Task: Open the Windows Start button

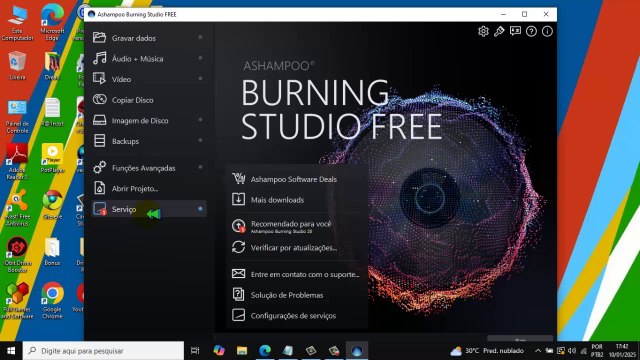Action: coord(11,351)
